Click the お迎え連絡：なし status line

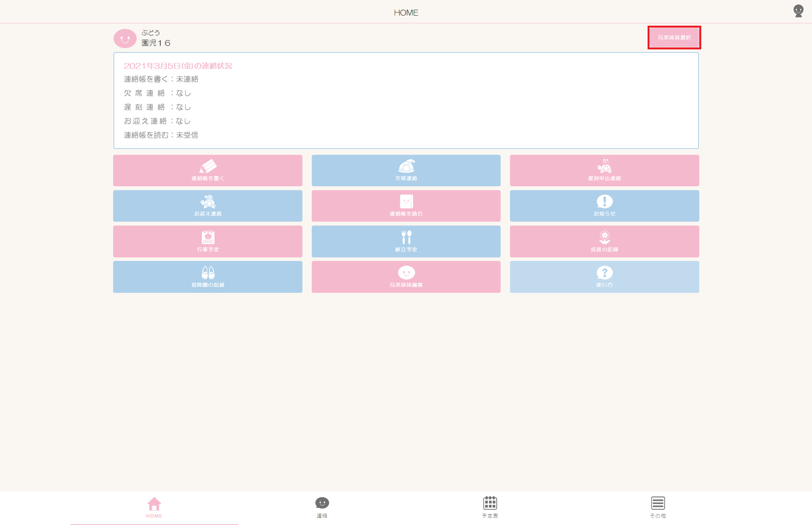point(157,121)
